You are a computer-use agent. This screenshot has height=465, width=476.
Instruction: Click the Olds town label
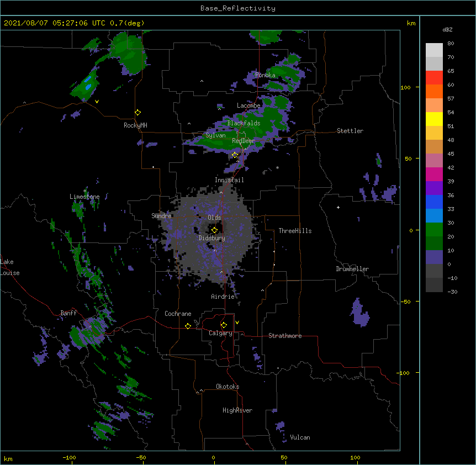[x=214, y=218]
